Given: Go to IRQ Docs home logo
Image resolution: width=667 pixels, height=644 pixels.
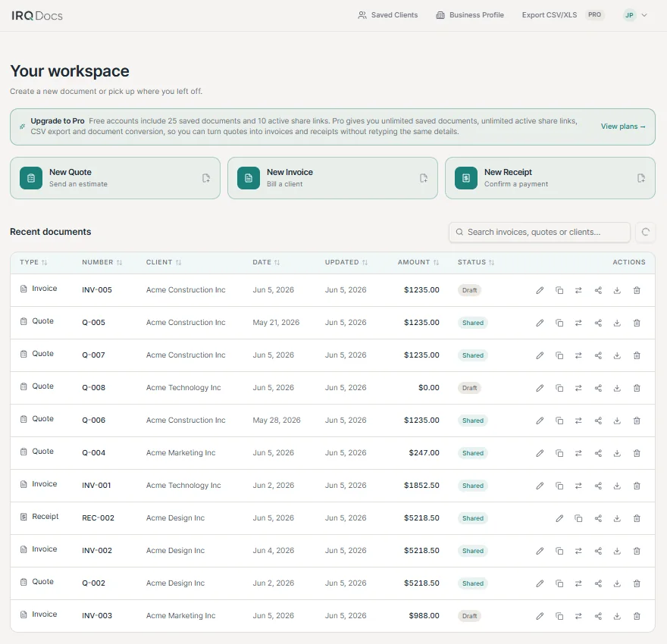Looking at the screenshot, I should tap(37, 16).
